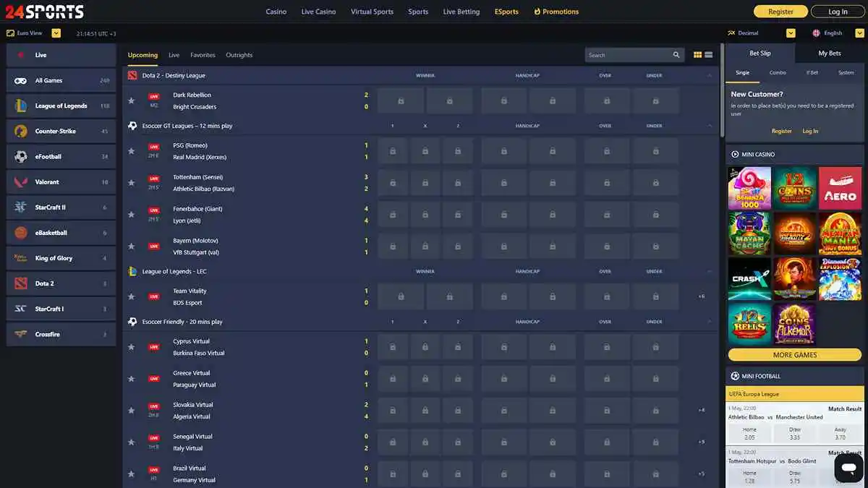
Task: Click the Log In link in Bet Slip
Action: [810, 131]
